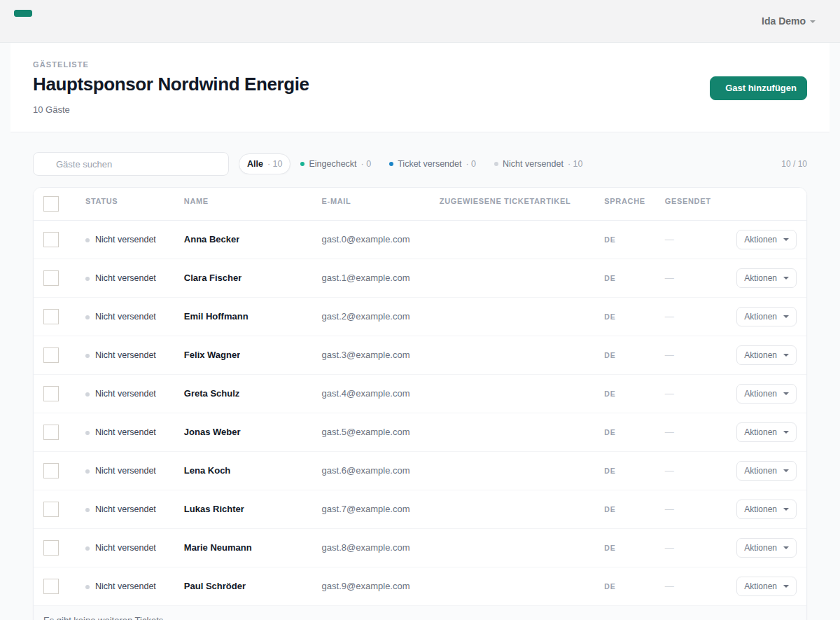The width and height of the screenshot is (840, 620).
Task: Open Aktionen dropdown for Lena Koch
Action: 766,471
